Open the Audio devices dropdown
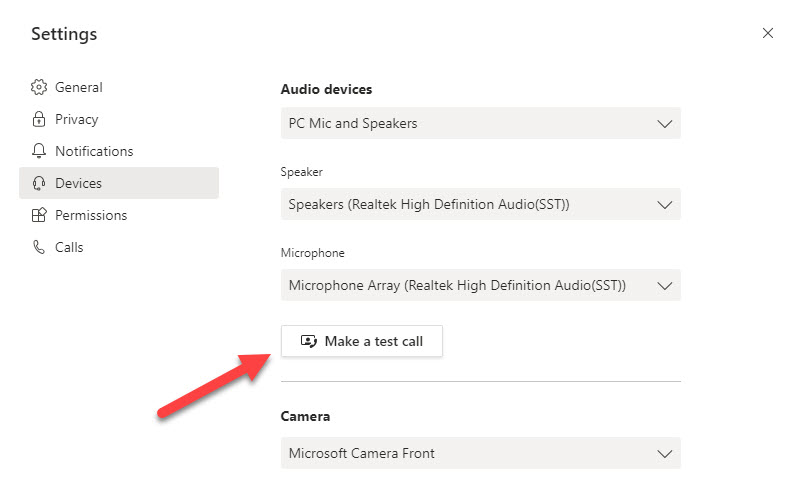This screenshot has height=477, width=787. click(480, 124)
